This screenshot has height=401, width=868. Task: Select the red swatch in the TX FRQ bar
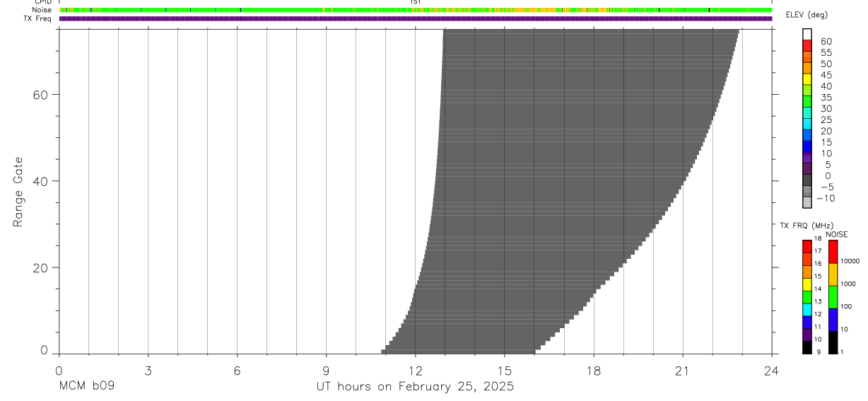point(807,246)
